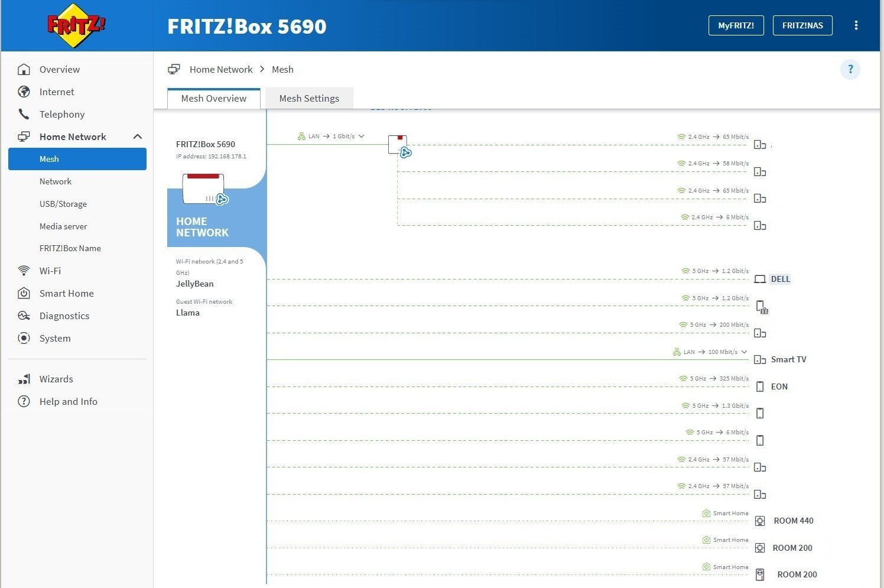Select the phone icon on the 1.3 Gbit/s row
Image resolution: width=884 pixels, height=588 pixels.
[760, 413]
